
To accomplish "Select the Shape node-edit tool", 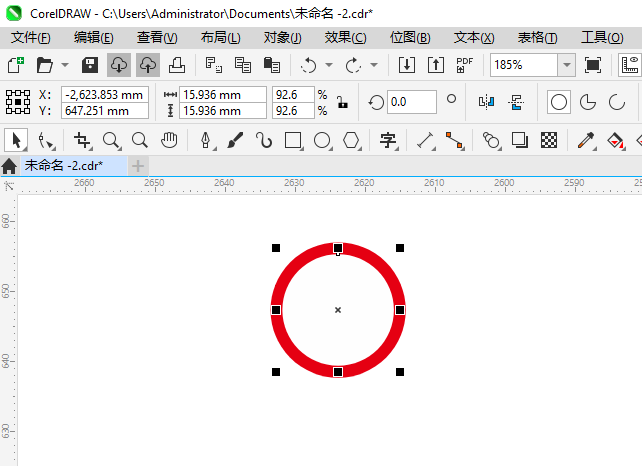I will 46,140.
